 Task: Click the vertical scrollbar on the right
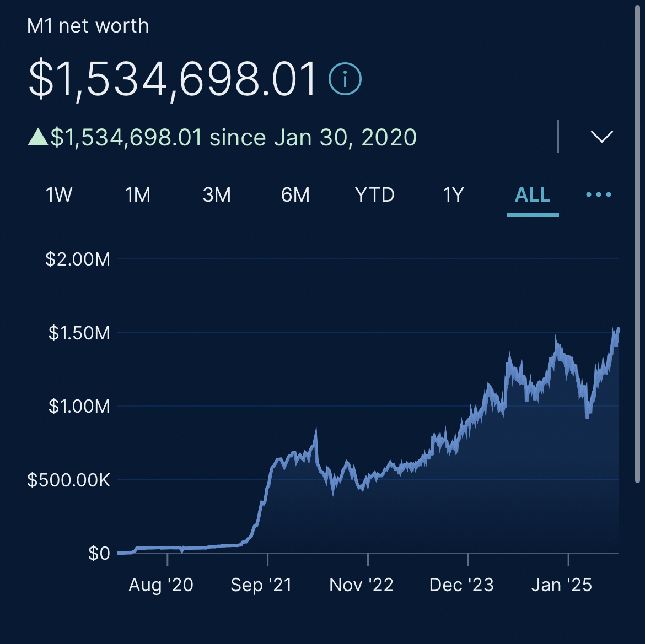click(638, 242)
